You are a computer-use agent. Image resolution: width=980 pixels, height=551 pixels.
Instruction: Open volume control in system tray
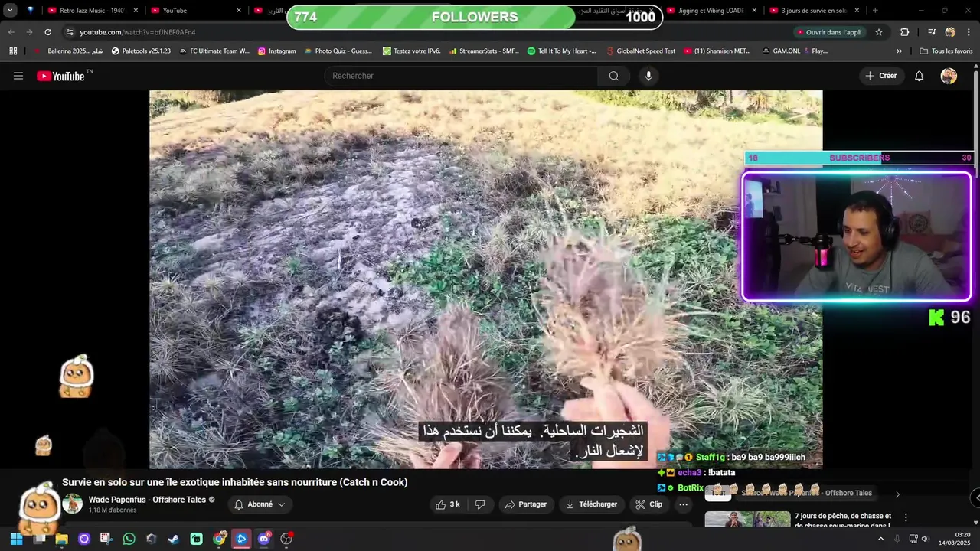pos(925,539)
